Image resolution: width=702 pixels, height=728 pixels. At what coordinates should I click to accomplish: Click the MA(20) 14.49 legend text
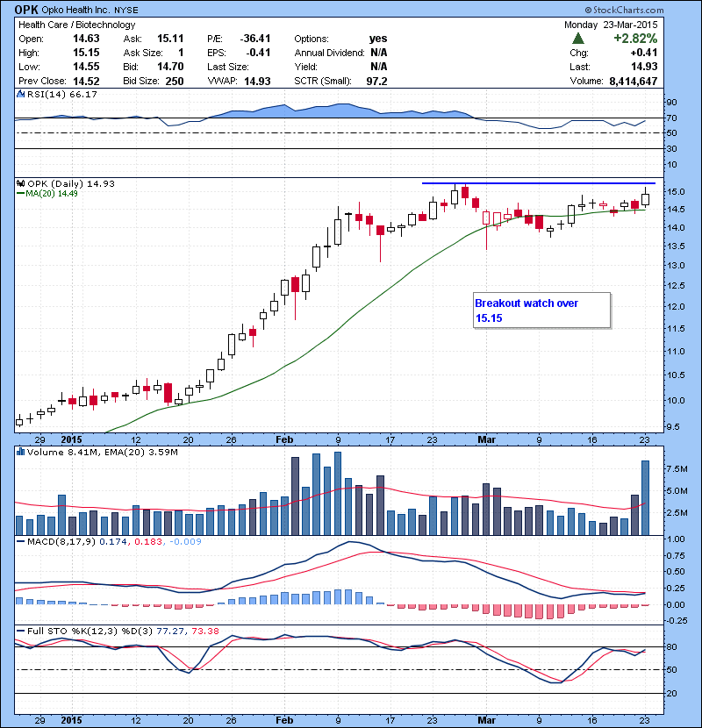51,194
